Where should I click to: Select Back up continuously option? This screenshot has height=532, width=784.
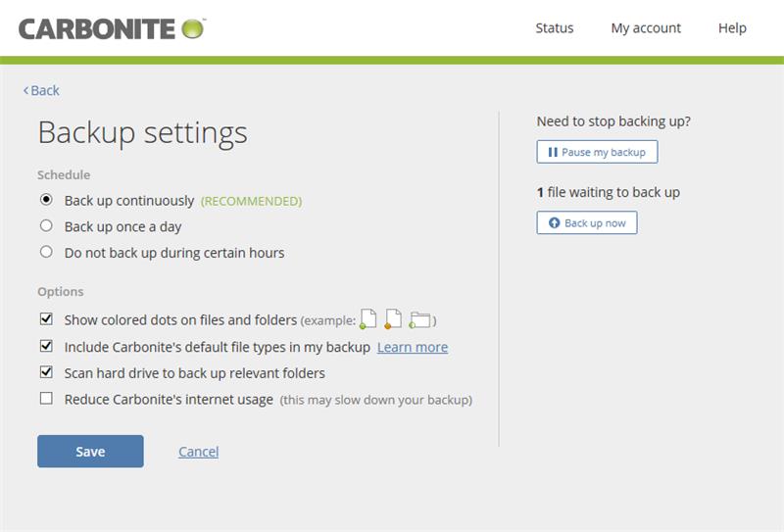coord(46,200)
